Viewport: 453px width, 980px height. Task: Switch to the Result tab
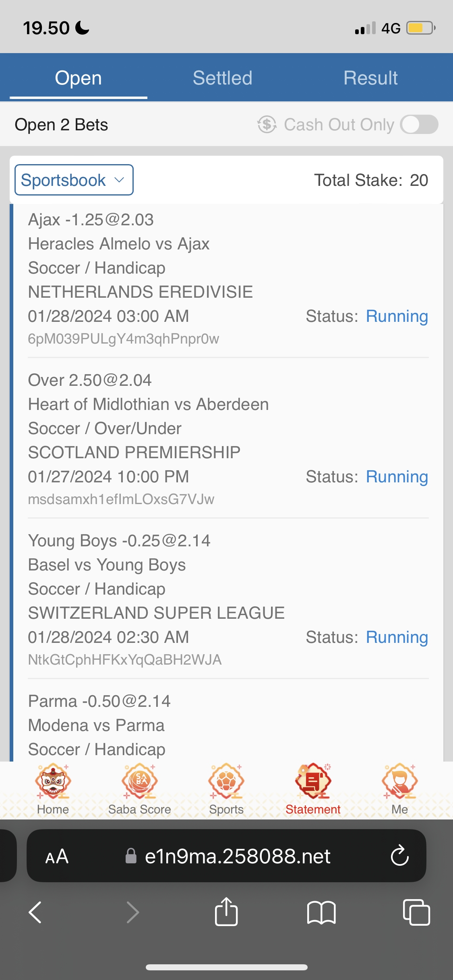370,78
